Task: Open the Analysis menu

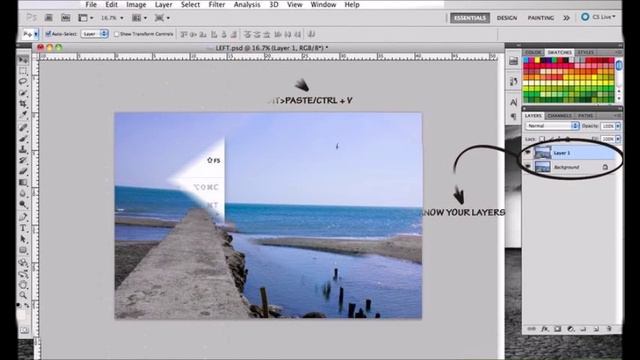Action: (247, 4)
